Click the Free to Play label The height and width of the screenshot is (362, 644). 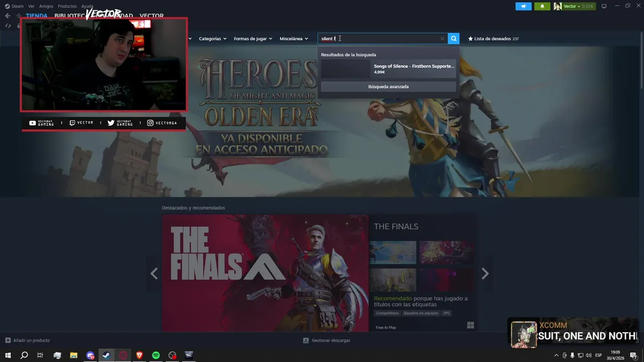tap(386, 327)
